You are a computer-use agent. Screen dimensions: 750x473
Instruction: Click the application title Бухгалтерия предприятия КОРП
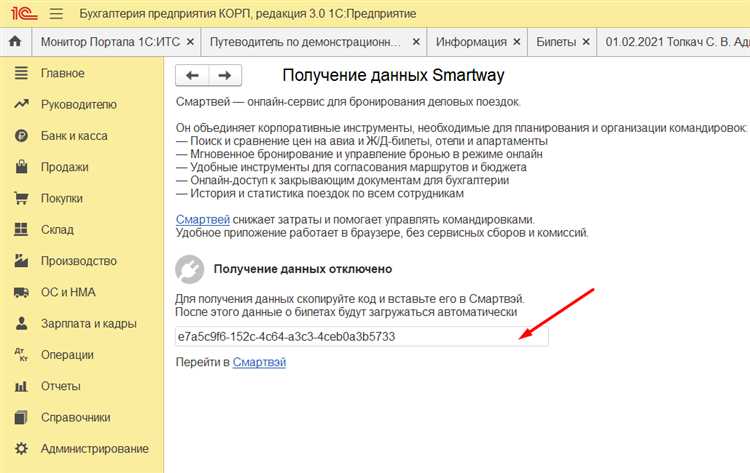pos(248,13)
